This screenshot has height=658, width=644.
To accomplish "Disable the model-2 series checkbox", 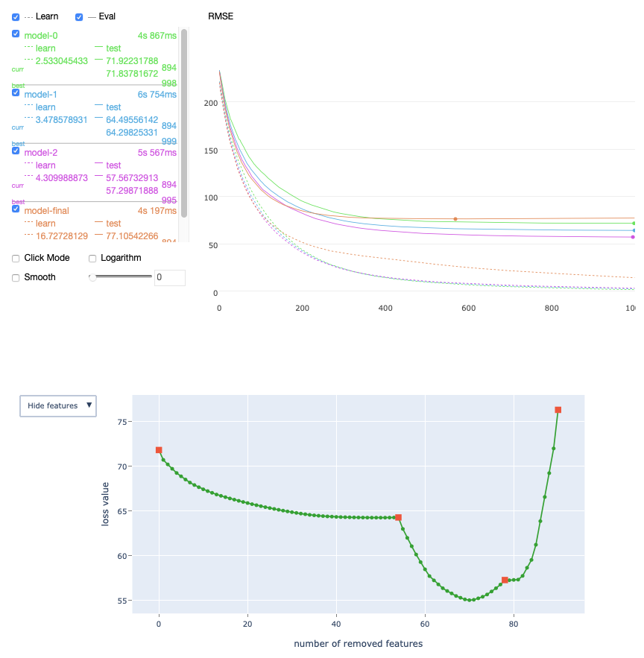I will pyautogui.click(x=16, y=151).
